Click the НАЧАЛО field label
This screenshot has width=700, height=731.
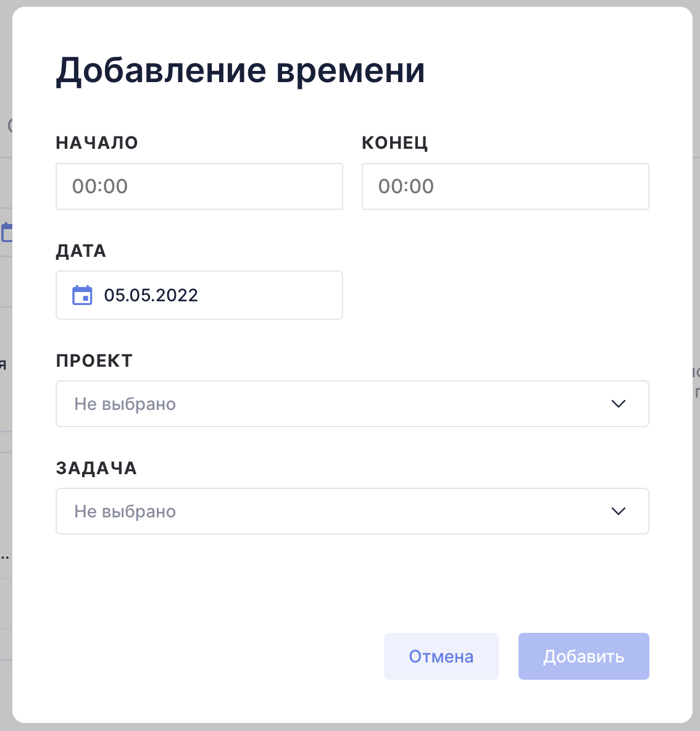coord(97,143)
